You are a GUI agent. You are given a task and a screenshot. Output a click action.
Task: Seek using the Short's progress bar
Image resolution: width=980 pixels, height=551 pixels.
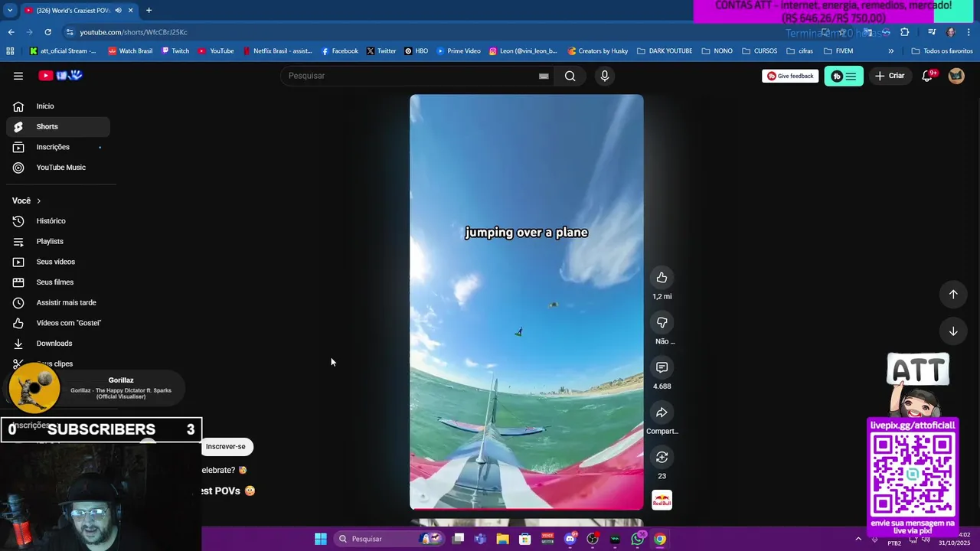tap(527, 508)
